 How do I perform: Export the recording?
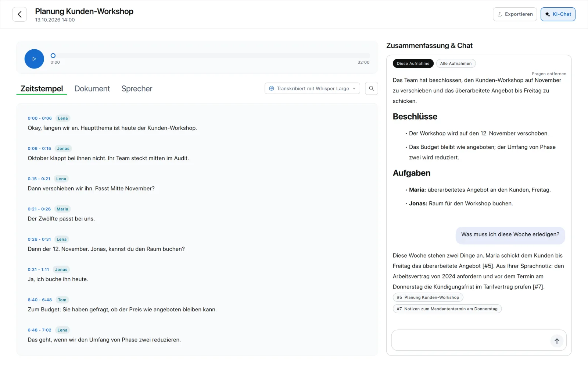pos(515,14)
